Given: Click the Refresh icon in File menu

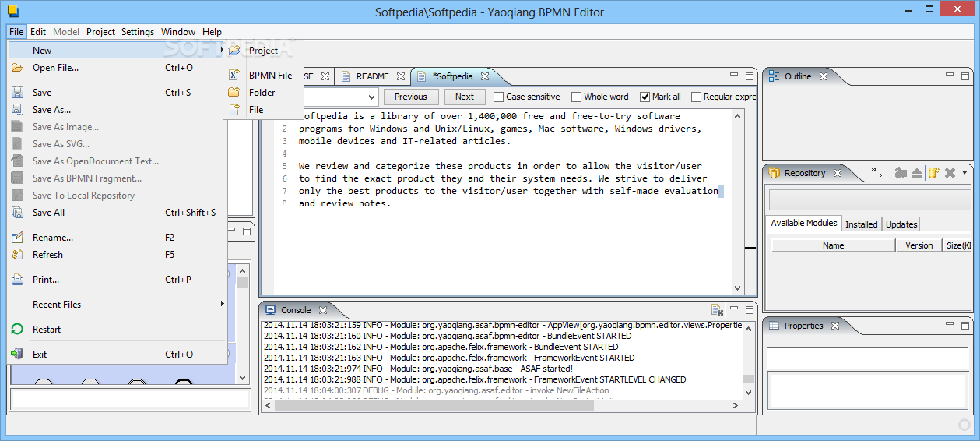Looking at the screenshot, I should coord(17,255).
